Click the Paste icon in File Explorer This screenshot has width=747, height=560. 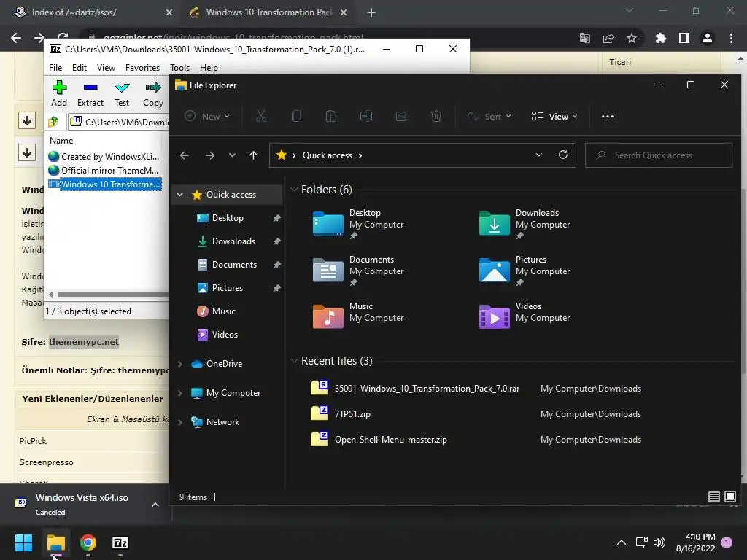tap(330, 116)
